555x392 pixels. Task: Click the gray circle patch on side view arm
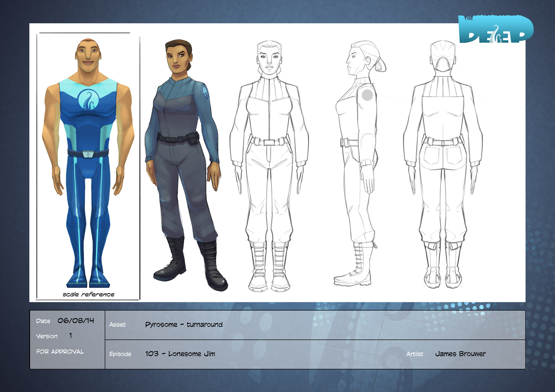(367, 95)
